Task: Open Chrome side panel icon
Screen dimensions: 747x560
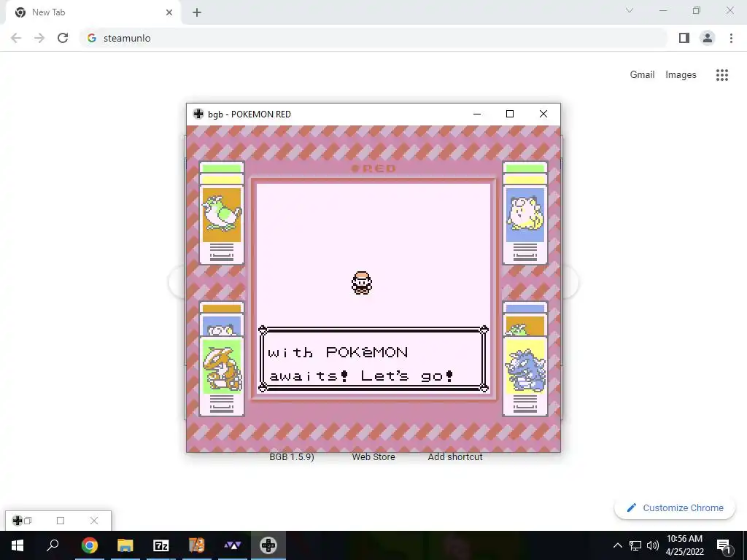Action: [x=684, y=38]
